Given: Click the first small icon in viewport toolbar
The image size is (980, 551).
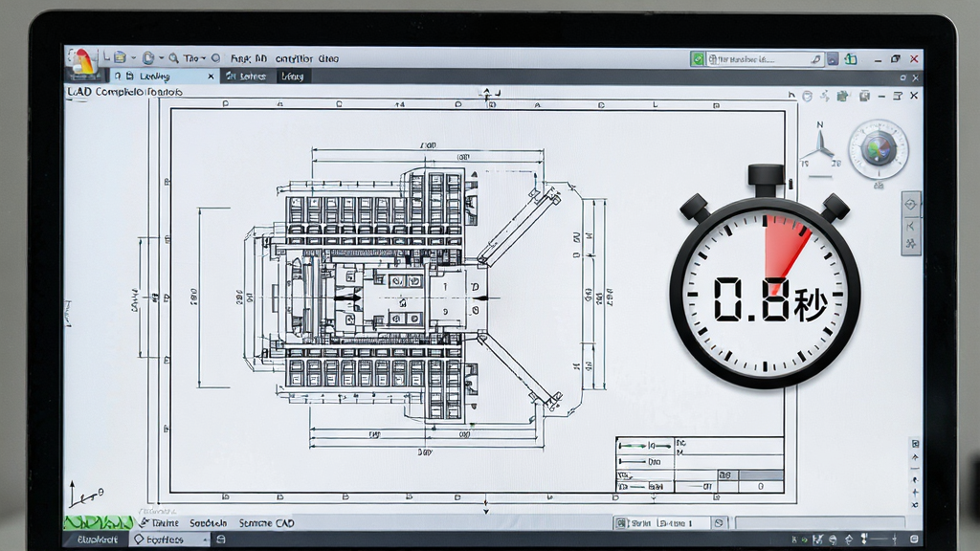Looking at the screenshot, I should (791, 96).
